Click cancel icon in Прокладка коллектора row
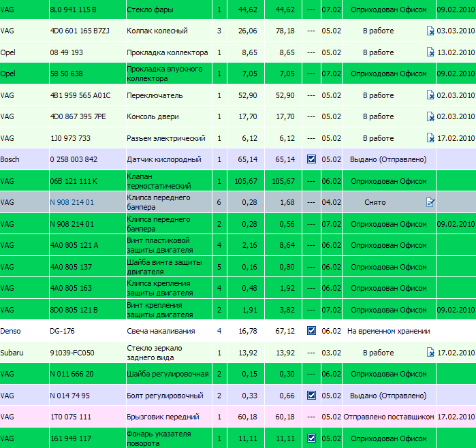 430,52
